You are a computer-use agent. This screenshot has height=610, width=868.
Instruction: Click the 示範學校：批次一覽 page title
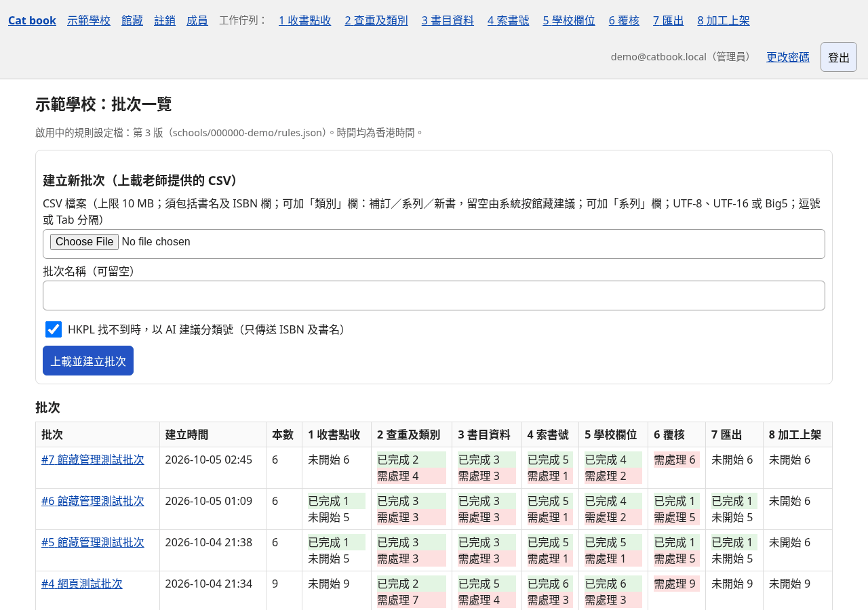coord(104,104)
